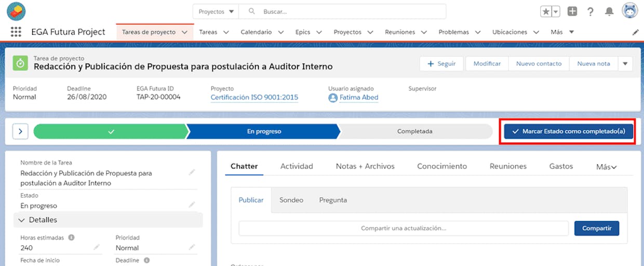Click the Compartir una actualización field
This screenshot has width=644, height=266.
click(x=404, y=228)
